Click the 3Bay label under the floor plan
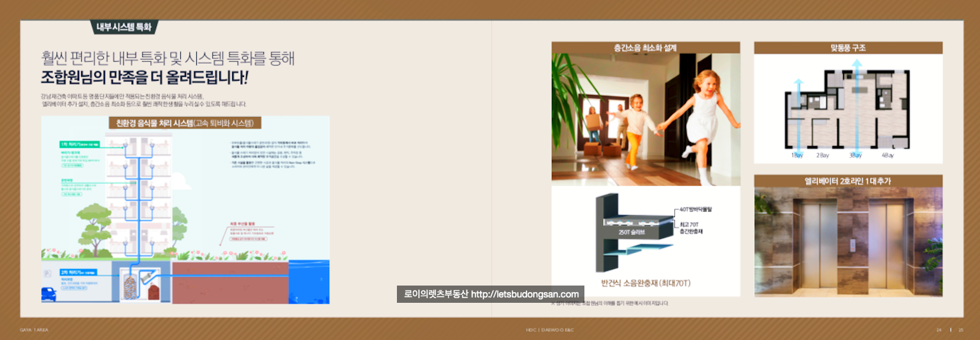Screen dimensions: 980x340 coord(856,155)
